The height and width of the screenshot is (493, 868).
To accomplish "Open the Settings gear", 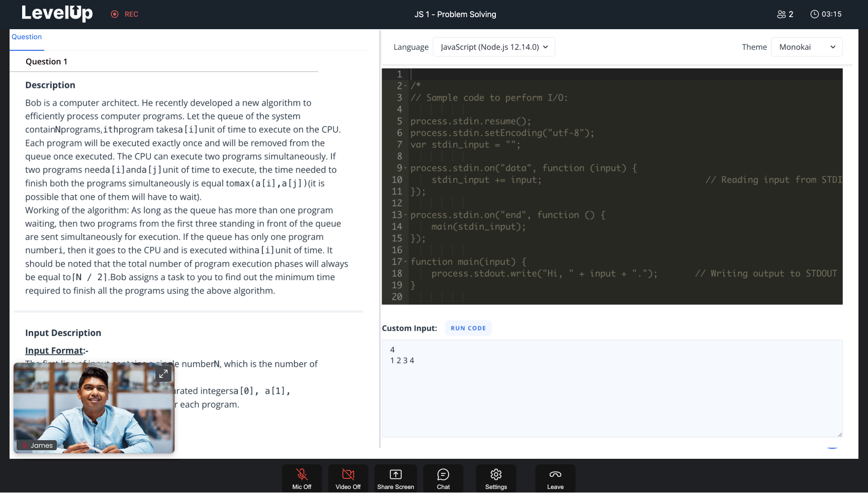I will coord(496,478).
